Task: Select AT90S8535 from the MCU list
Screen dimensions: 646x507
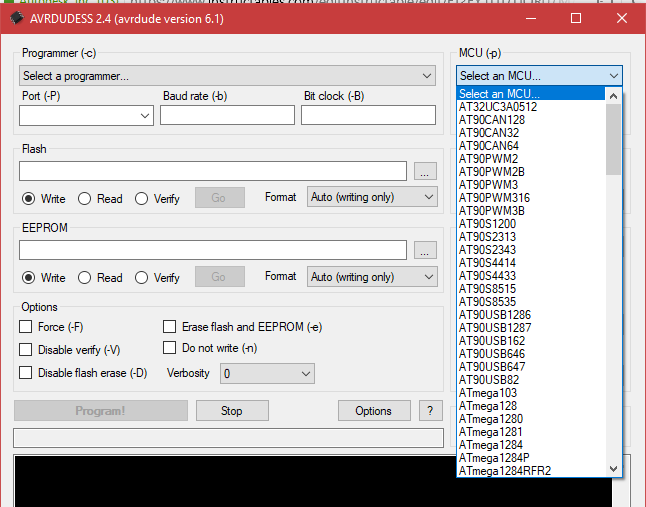Action: 531,302
